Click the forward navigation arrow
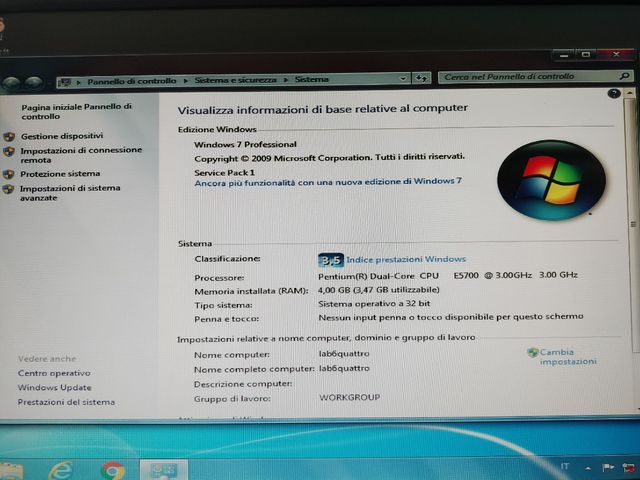 35,81
